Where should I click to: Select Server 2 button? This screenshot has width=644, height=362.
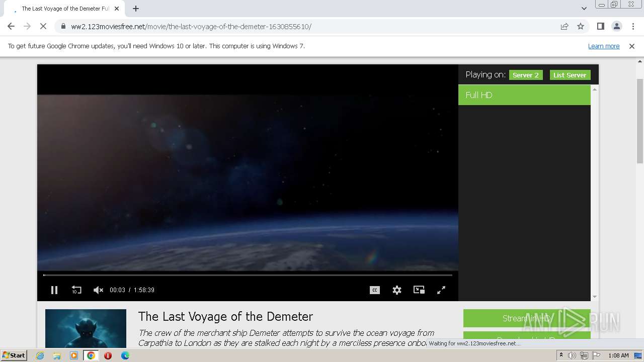point(526,75)
